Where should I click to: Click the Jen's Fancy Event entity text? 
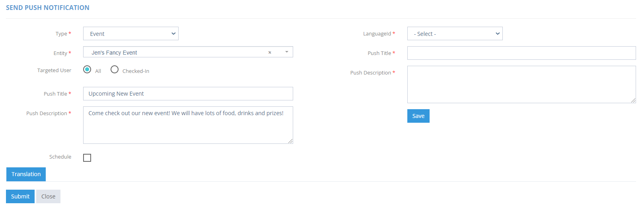pyautogui.click(x=114, y=53)
